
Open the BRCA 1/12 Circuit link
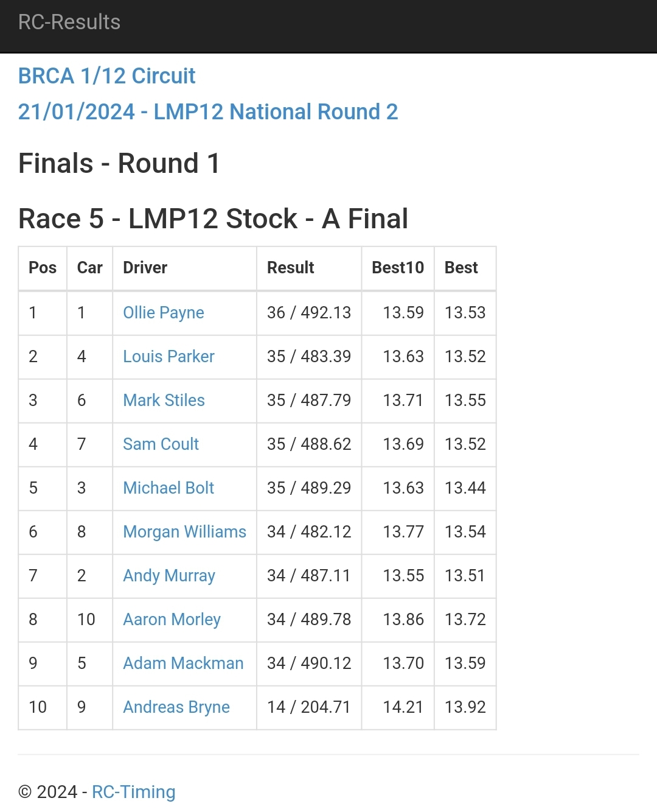pos(106,76)
